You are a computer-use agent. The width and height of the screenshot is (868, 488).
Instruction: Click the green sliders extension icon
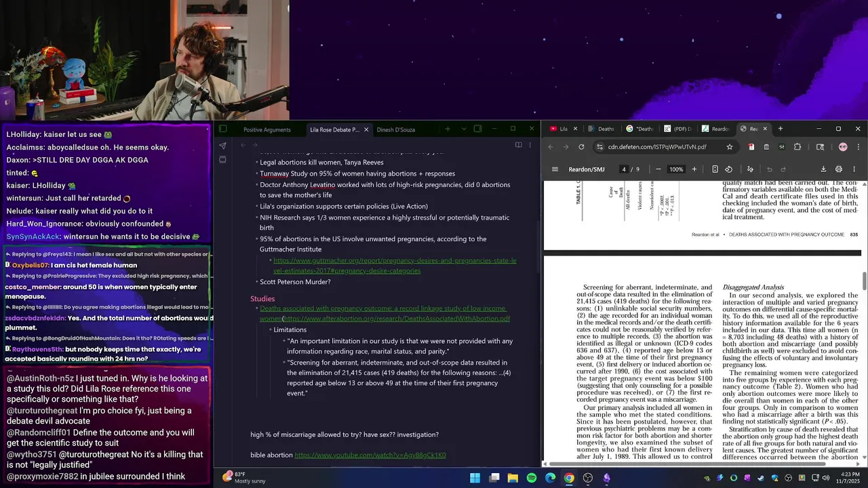tap(782, 147)
